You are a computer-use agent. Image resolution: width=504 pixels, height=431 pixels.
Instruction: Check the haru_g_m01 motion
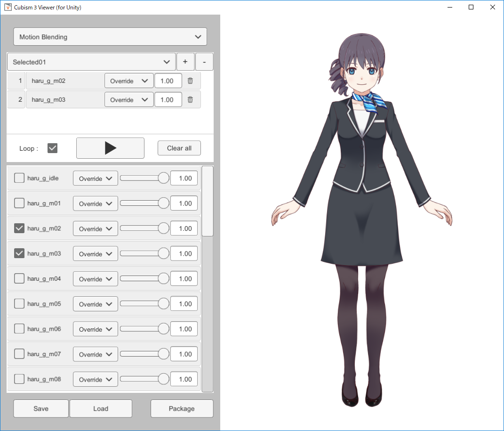pyautogui.click(x=19, y=203)
